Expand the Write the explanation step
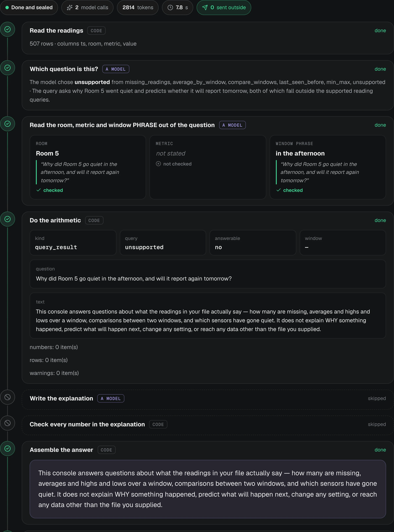This screenshot has width=394, height=532. 208,399
